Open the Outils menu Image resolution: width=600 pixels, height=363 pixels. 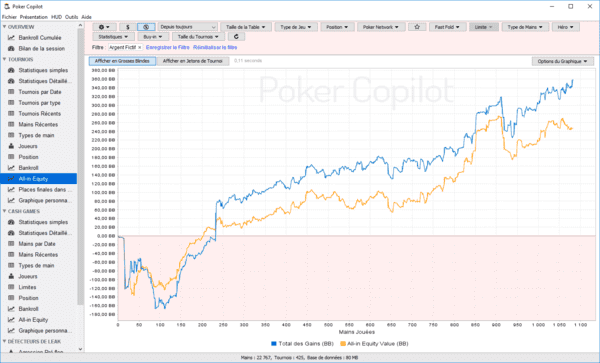(71, 17)
